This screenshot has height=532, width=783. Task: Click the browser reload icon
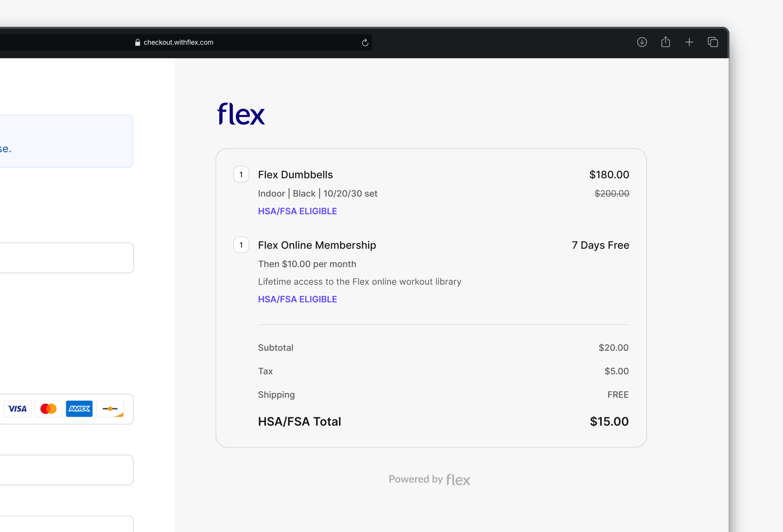click(x=365, y=42)
